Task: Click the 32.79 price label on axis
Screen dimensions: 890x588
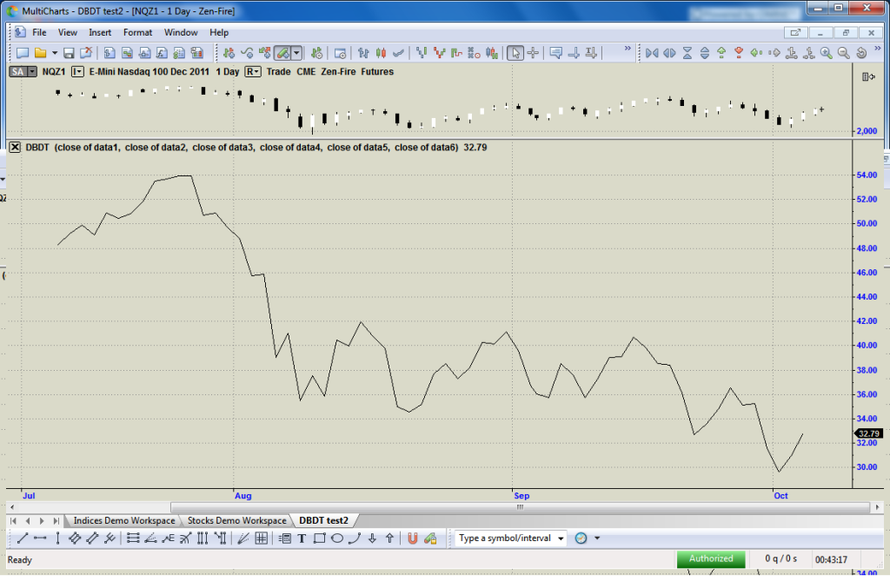Action: point(869,433)
